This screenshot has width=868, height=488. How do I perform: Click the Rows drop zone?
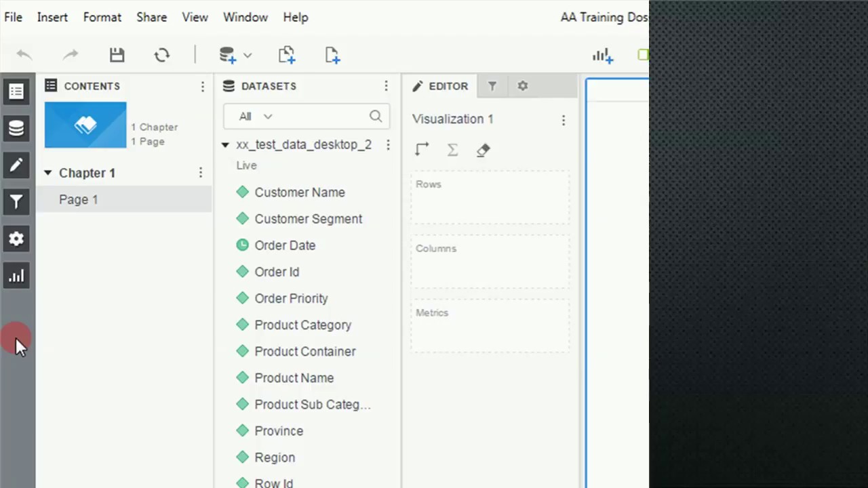[490, 198]
